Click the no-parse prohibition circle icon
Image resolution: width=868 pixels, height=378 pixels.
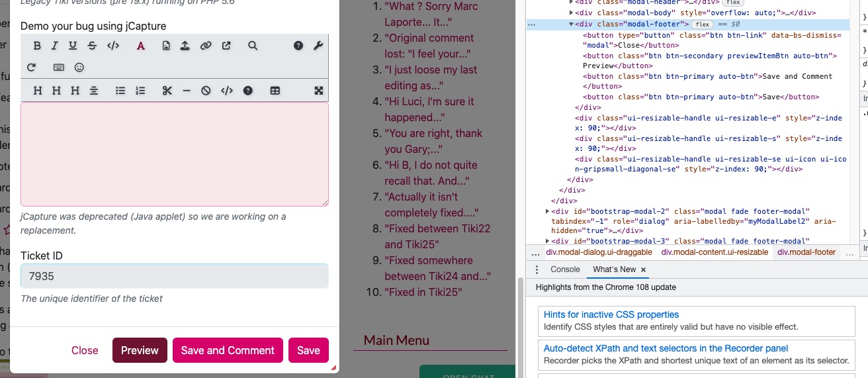click(x=206, y=91)
